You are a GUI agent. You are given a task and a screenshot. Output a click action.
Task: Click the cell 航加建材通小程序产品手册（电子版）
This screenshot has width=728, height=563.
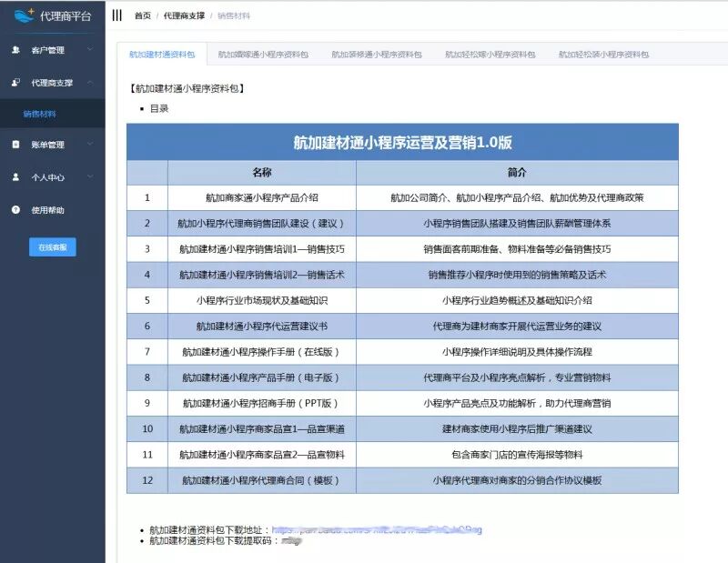pos(262,377)
